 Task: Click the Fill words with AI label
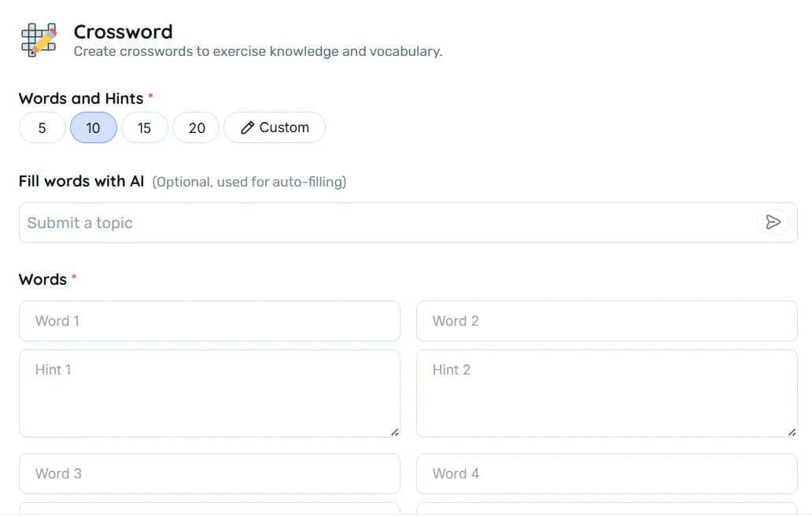[x=82, y=181]
